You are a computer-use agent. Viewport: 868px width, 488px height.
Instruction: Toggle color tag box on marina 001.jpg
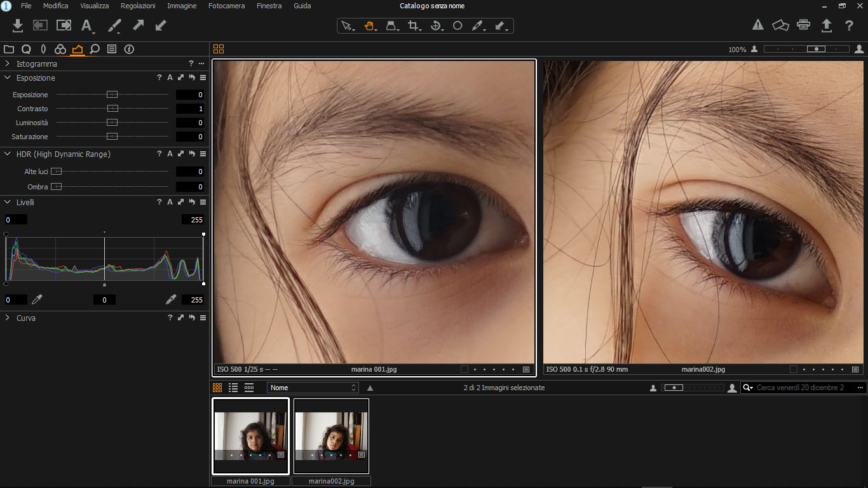(x=465, y=369)
